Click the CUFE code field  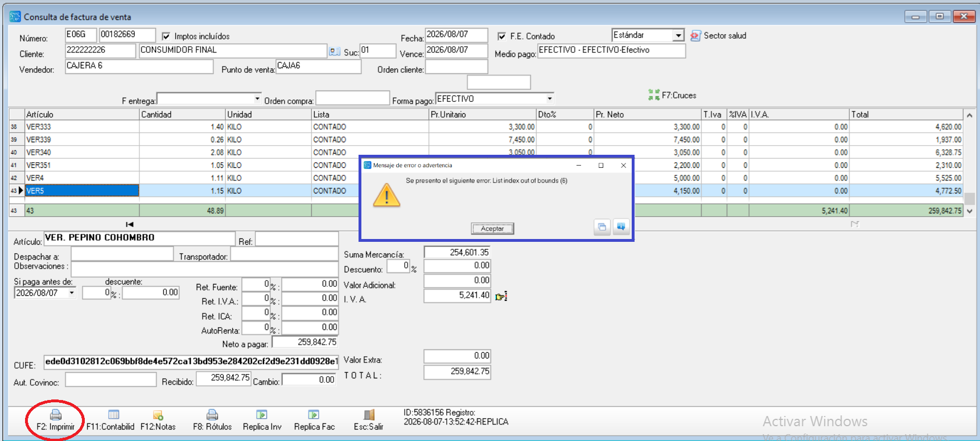pos(191,361)
